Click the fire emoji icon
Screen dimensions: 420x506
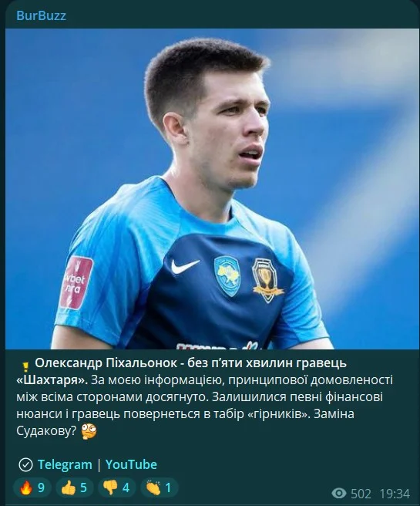pyautogui.click(x=25, y=487)
